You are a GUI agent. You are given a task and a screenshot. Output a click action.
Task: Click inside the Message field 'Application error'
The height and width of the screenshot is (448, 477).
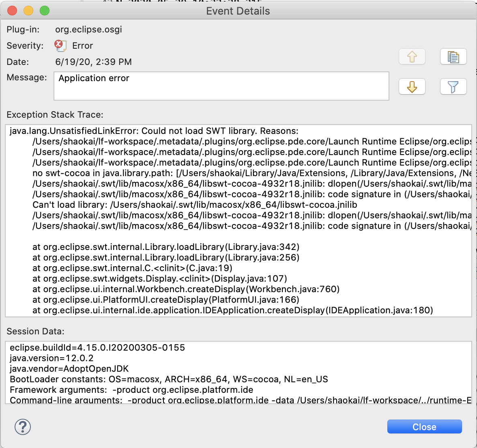tap(221, 86)
